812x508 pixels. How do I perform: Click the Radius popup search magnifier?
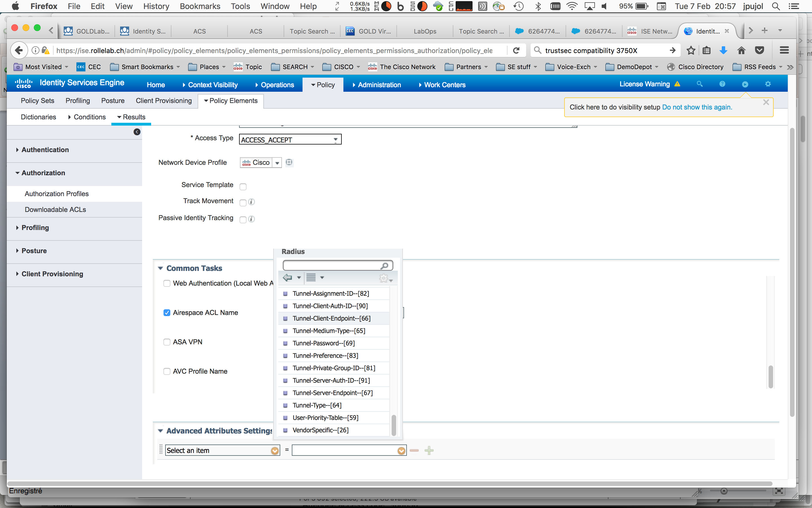pos(385,266)
